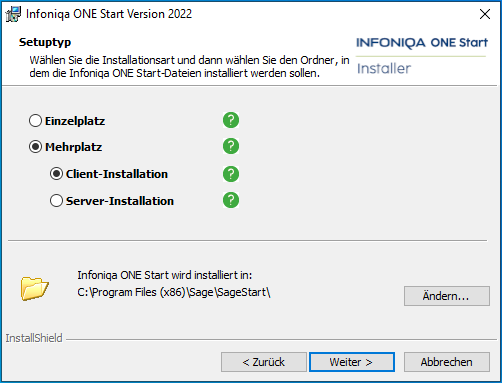Click the Ändern... button to change the folder

(447, 296)
